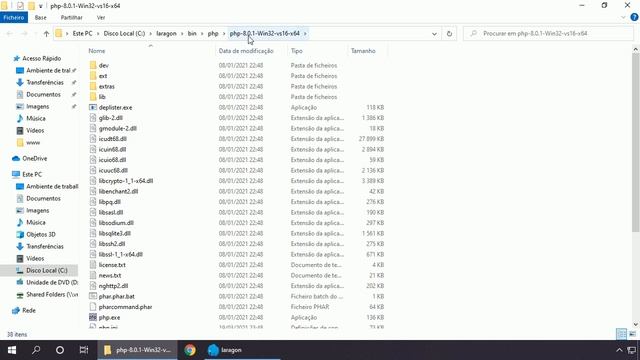Switch to Details view layout icon
The height and width of the screenshot is (360, 640).
pos(621,334)
